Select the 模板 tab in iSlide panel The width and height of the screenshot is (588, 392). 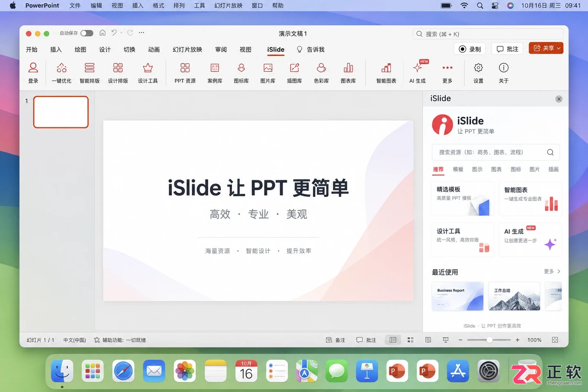point(458,169)
